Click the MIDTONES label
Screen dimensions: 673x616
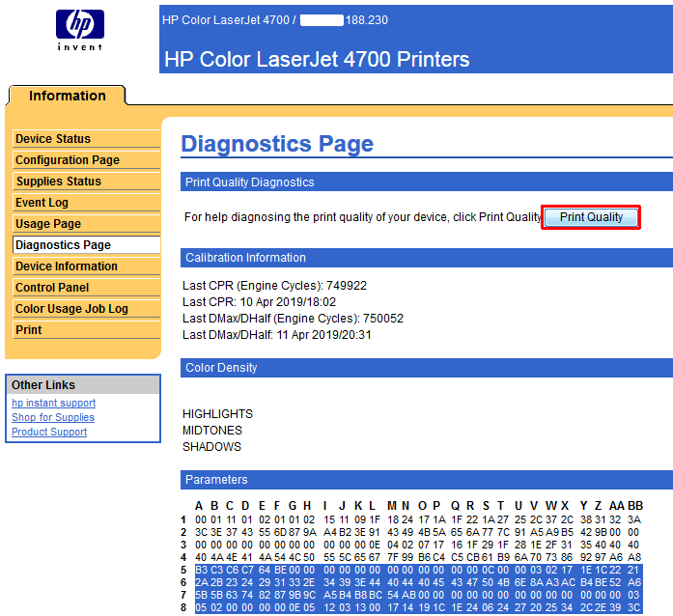click(212, 430)
